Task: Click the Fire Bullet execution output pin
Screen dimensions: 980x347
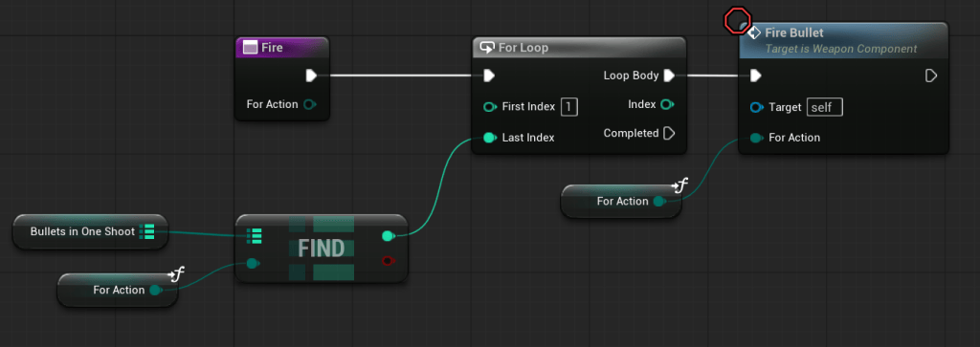Action: 930,76
